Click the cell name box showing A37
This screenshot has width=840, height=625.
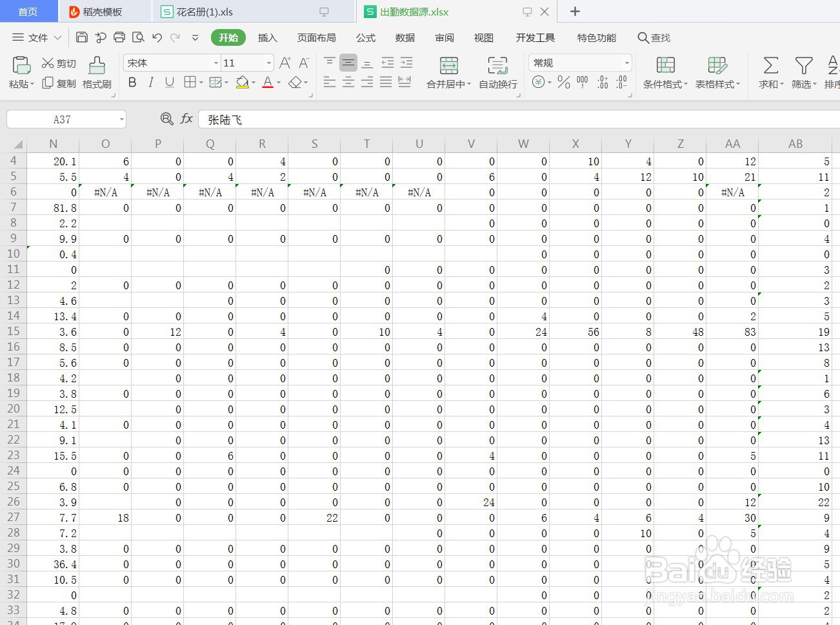[x=61, y=119]
